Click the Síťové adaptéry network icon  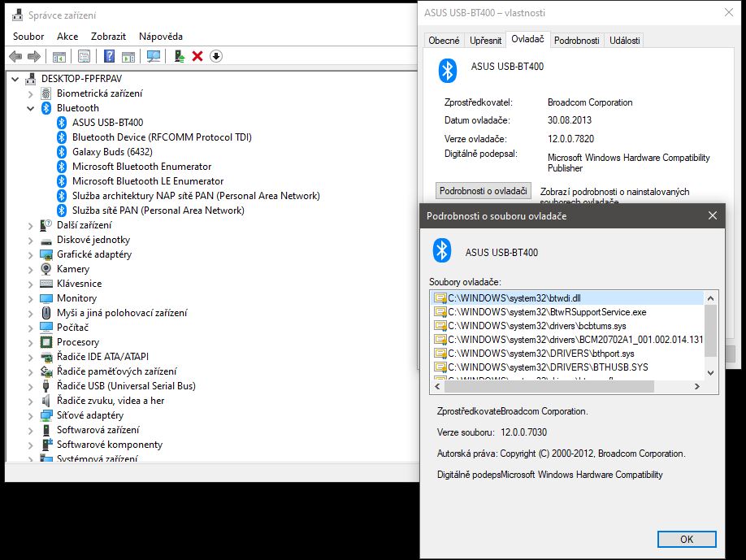(x=46, y=415)
